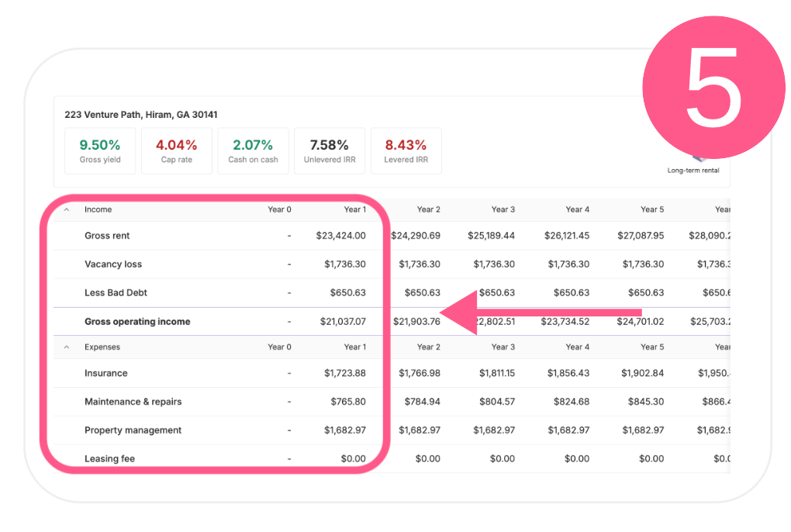
Task: Click Gross operating income value $21,037.07
Action: [343, 321]
